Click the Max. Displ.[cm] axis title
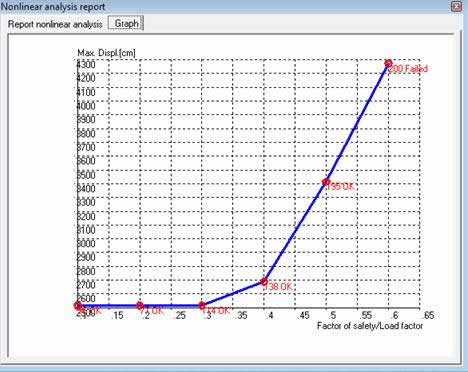 coord(106,53)
